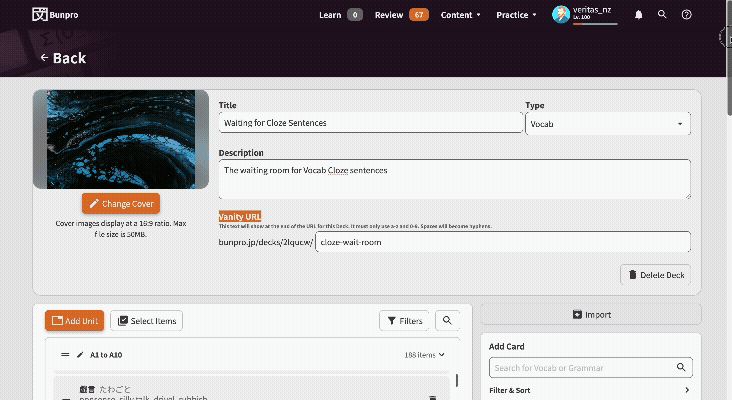Click the deck cover image thumbnail
This screenshot has height=400, width=732.
[121, 139]
